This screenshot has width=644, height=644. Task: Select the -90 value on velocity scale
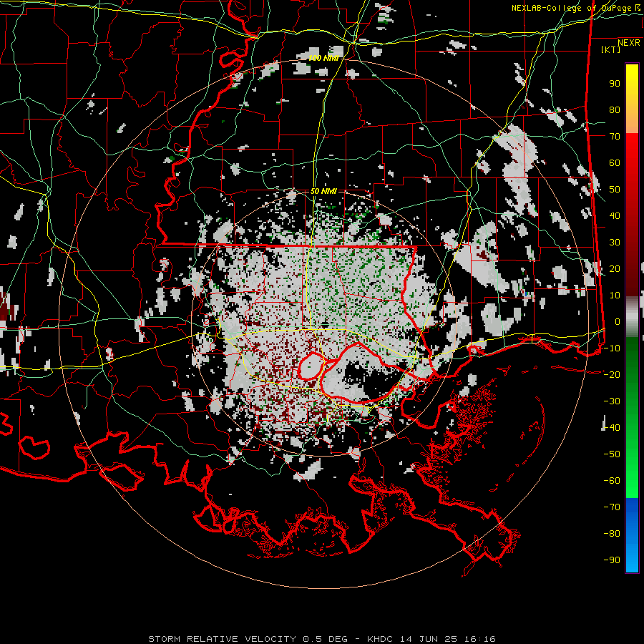click(x=612, y=560)
